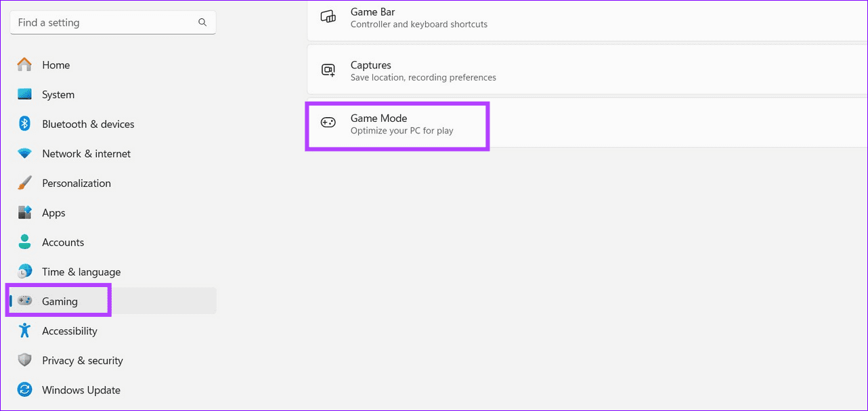The height and width of the screenshot is (411, 868).
Task: Click the Home house icon
Action: 25,64
